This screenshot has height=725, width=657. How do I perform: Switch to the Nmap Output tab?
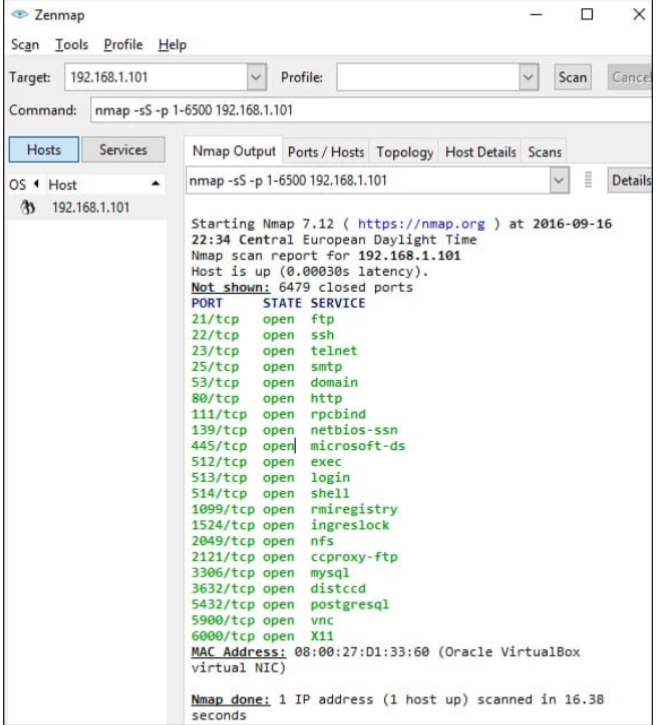click(233, 151)
